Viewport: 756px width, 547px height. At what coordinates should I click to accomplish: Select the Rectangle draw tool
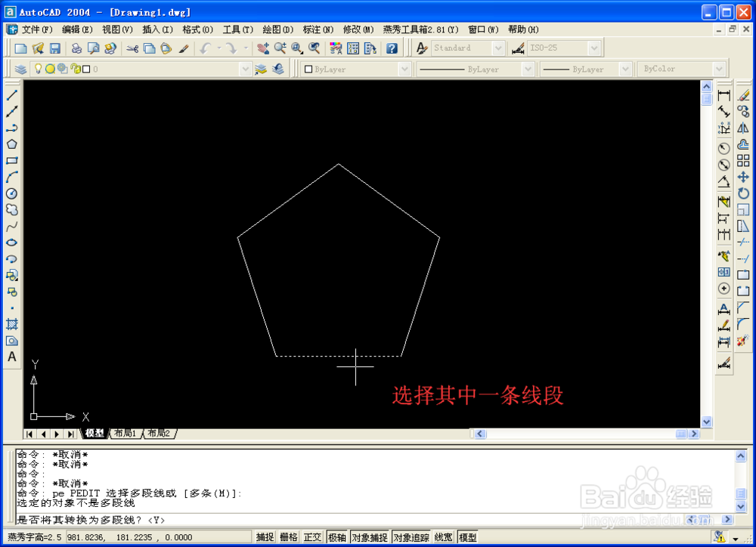(x=12, y=160)
